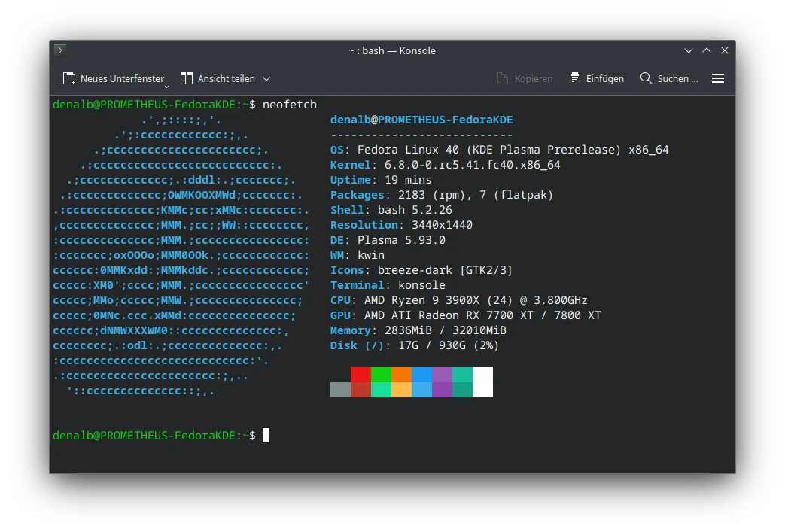
Task: Maximize the Konsole window
Action: (707, 50)
